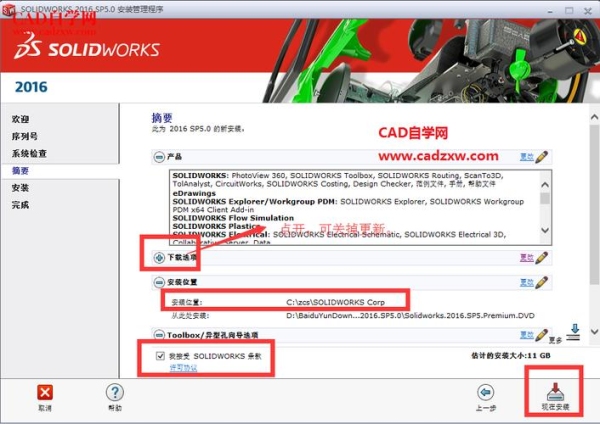Click the 更改 link for Installation Location
Image resolution: width=600 pixels, height=424 pixels.
point(527,283)
